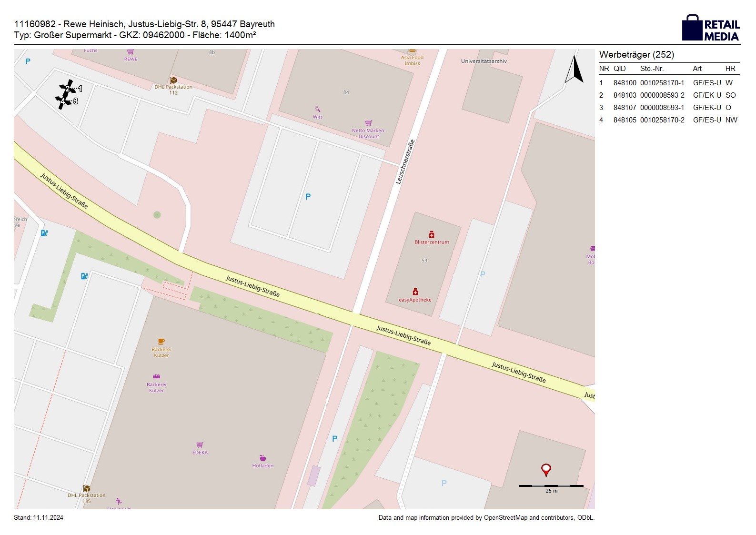Click the DHL Packstation 112 parcel icon
Screen dimensions: 756x535
[173, 80]
